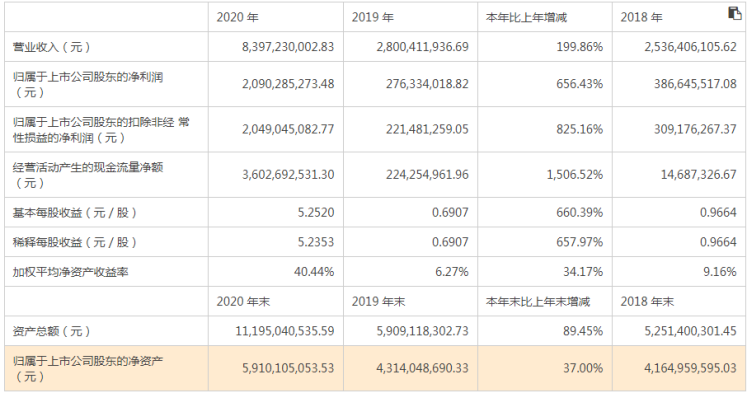Click the value 2,536,406,105.62
Screen dimensions: 747x393
690,47
